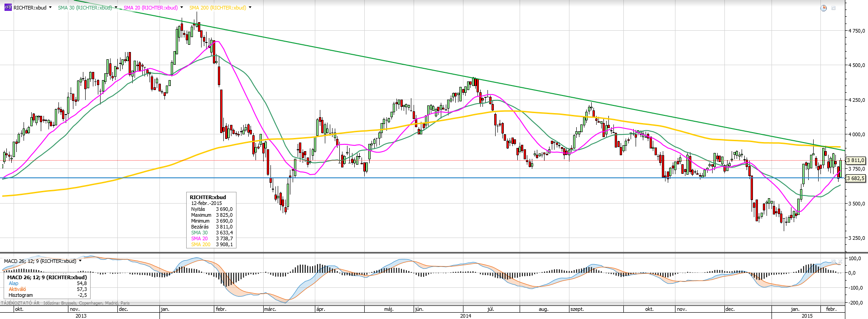
Task: Click the MACD tooltip header text
Action: pos(47,277)
